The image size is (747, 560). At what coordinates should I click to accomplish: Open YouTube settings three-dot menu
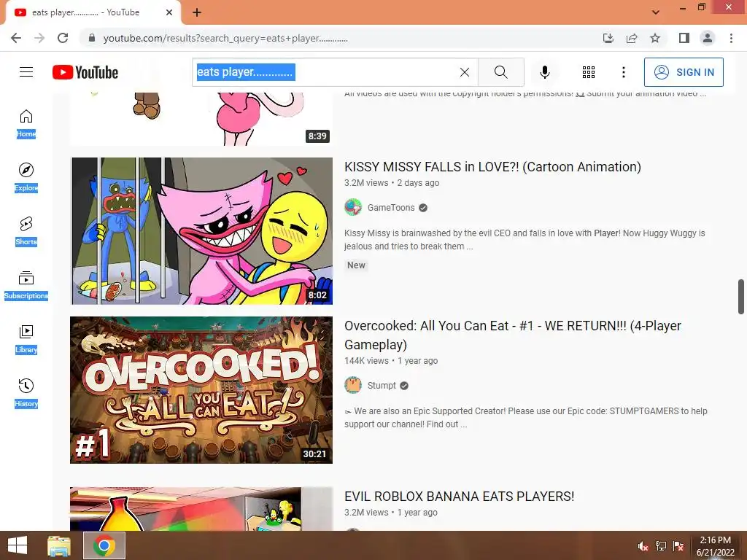tap(624, 72)
